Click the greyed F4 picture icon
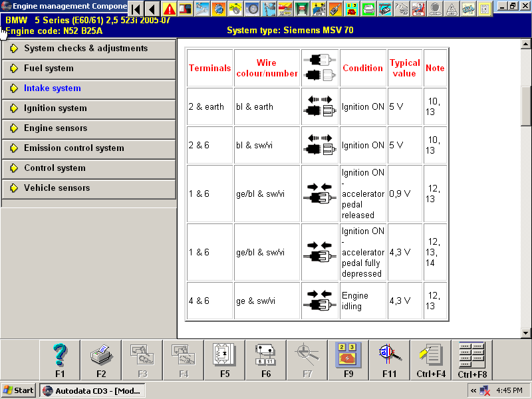Screen dimensions: 532x399 [x=184, y=360]
